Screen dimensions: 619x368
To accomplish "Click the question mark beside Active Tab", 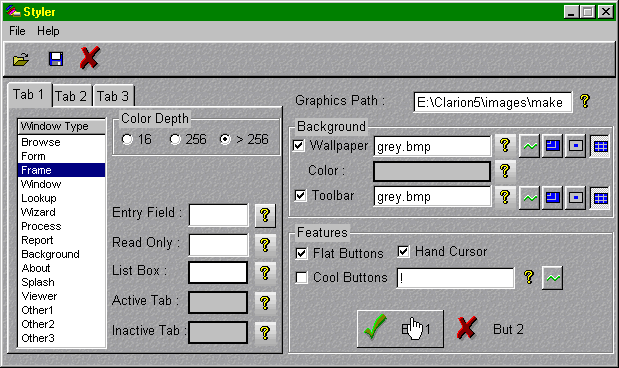I will (265, 303).
